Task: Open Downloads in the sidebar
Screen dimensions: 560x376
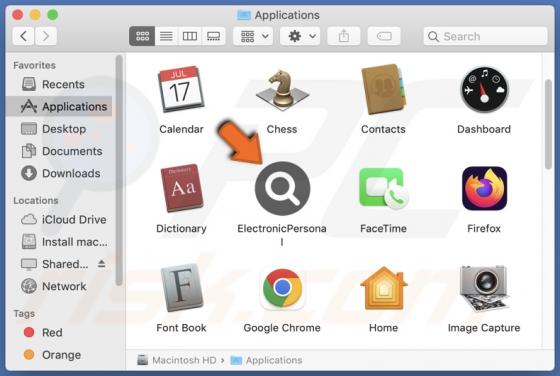Action: [x=59, y=173]
